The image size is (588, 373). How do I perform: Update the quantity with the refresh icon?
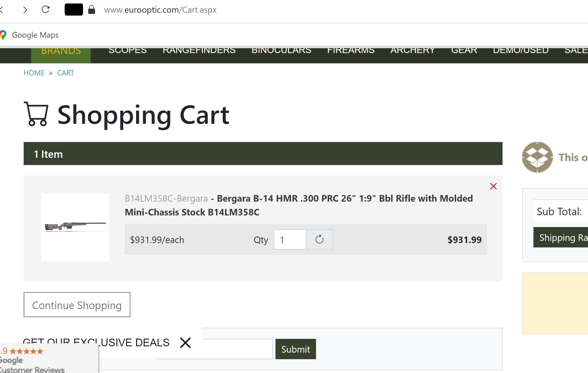tap(320, 239)
